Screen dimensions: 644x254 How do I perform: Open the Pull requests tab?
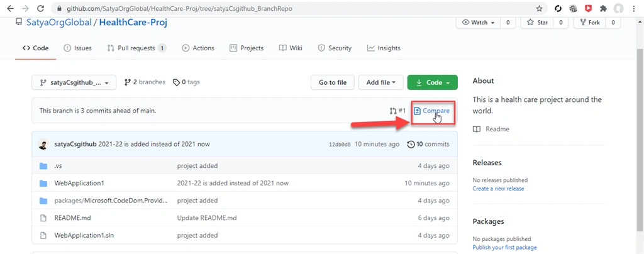[x=136, y=48]
